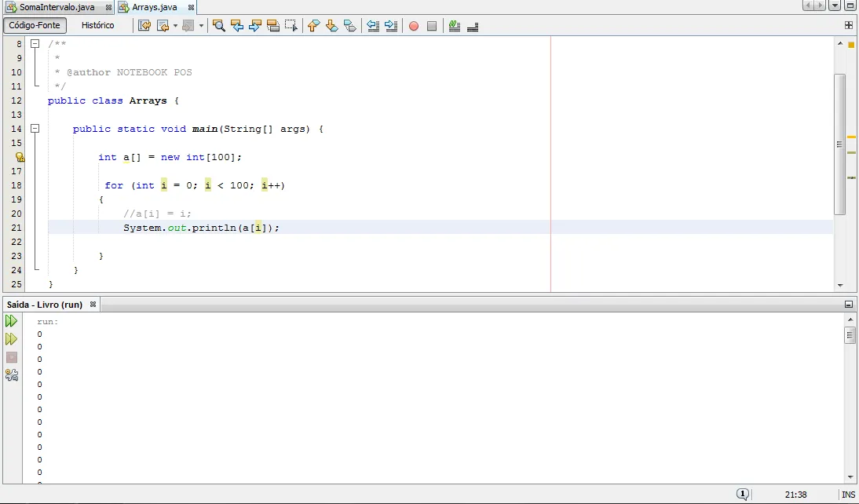Start macro recording with red circle icon
The height and width of the screenshot is (504, 859).
click(414, 26)
